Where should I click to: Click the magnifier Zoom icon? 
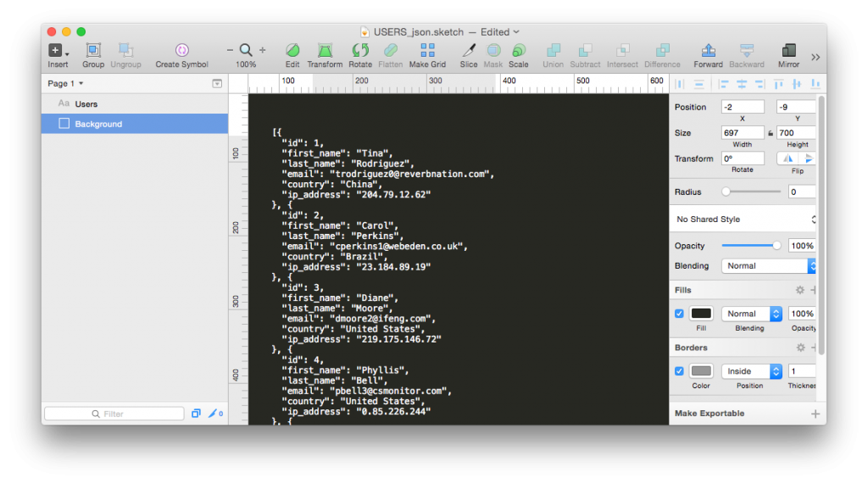(246, 50)
